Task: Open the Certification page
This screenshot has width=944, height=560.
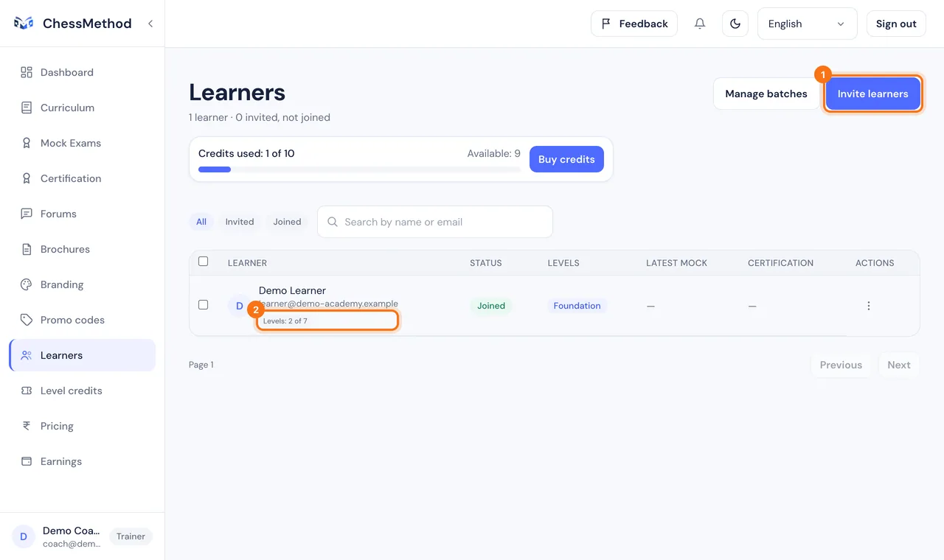Action: coord(83,178)
